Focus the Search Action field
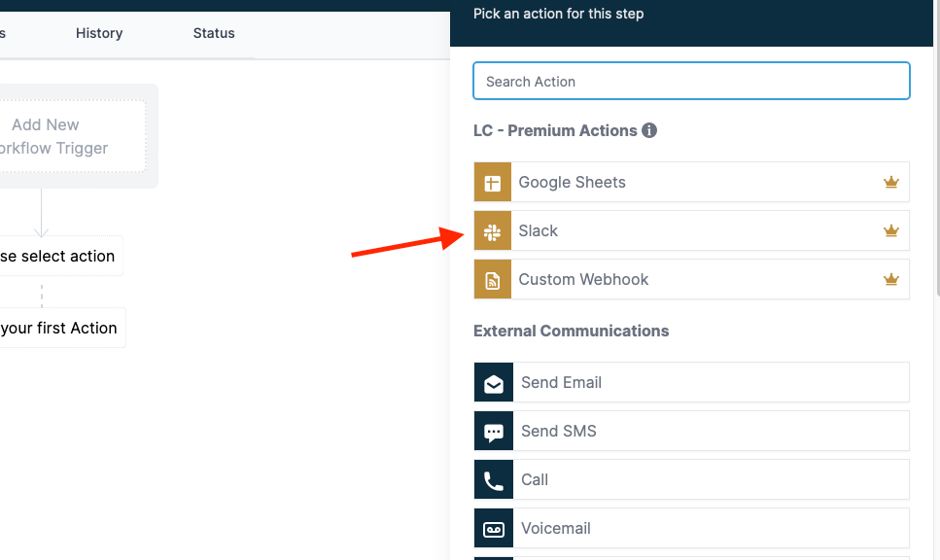The image size is (940, 560). (691, 81)
